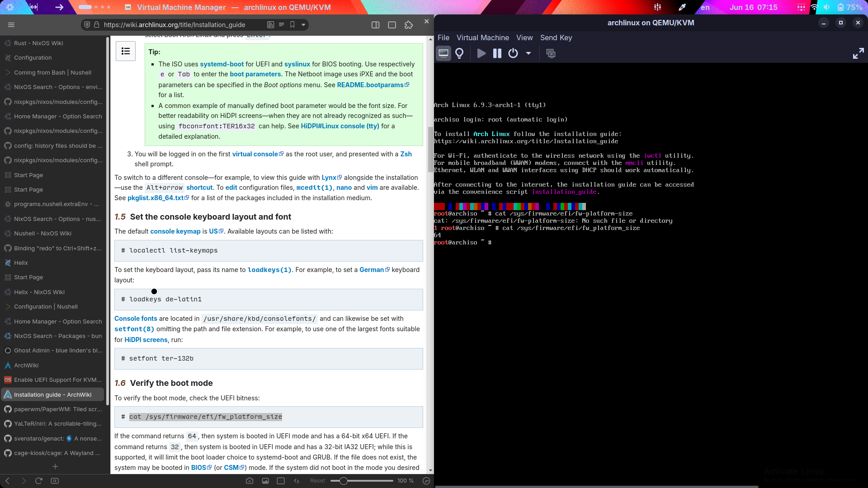
Task: Select the BIOS wiki link
Action: [x=201, y=468]
